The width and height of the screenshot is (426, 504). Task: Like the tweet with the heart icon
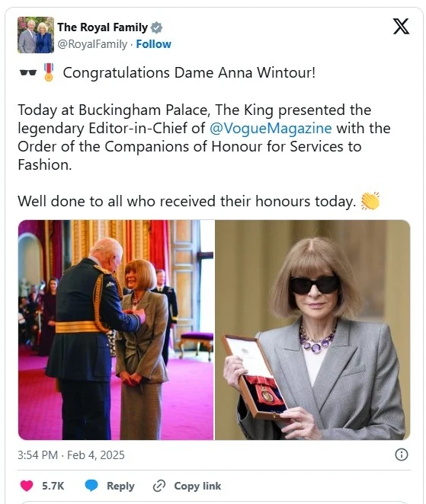coord(27,486)
